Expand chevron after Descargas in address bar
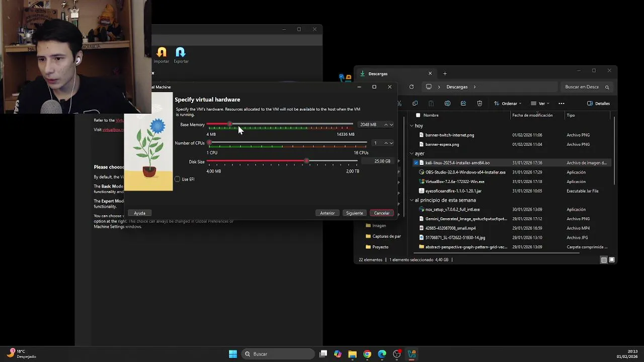The height and width of the screenshot is (362, 644). coord(474,87)
